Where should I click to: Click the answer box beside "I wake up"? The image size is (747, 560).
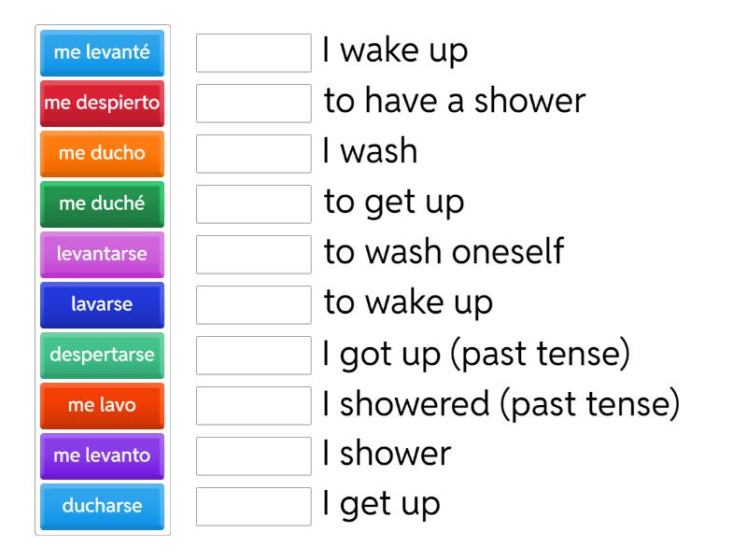[254, 53]
